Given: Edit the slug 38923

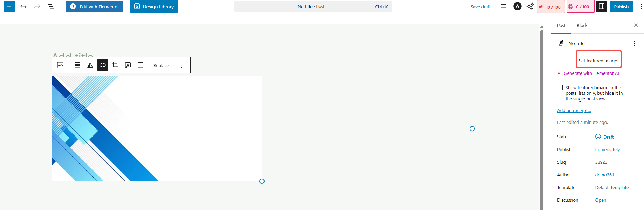Looking at the screenshot, I should [601, 162].
